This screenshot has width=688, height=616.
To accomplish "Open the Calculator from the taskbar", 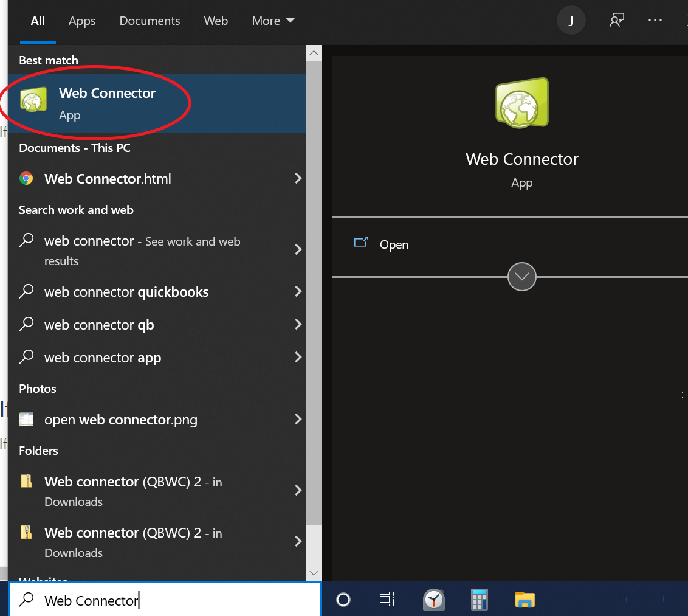I will [480, 600].
